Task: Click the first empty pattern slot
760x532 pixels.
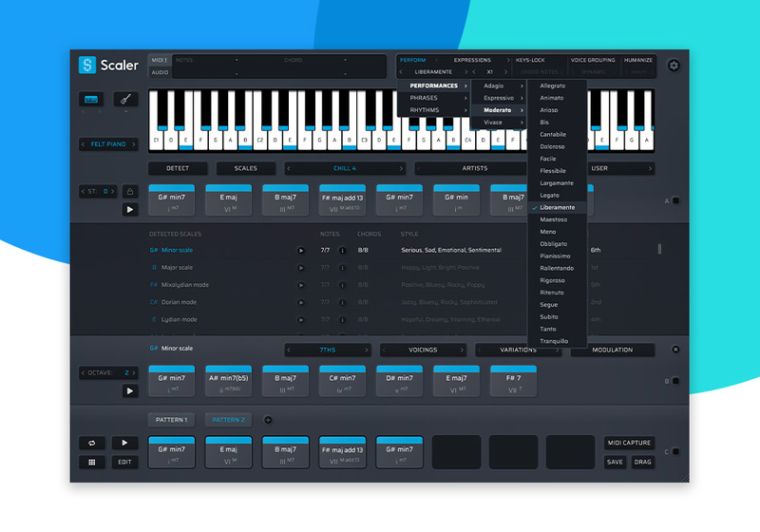Action: coord(456,452)
